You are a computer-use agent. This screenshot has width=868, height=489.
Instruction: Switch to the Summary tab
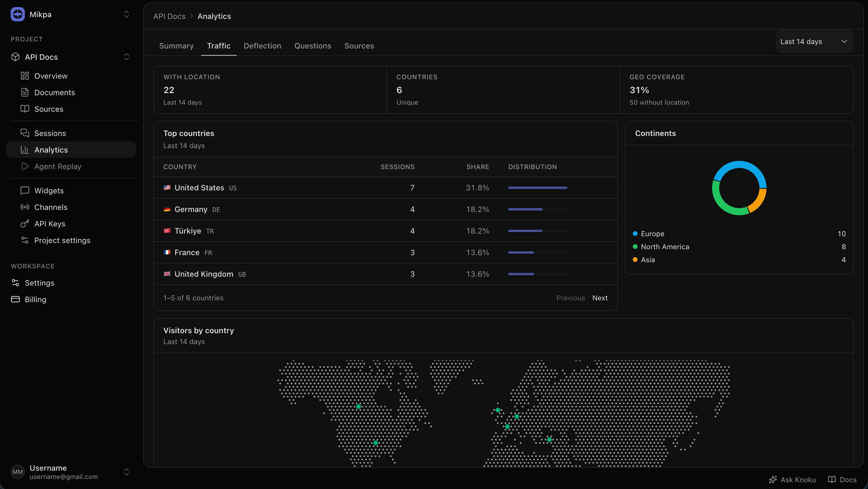click(x=176, y=46)
